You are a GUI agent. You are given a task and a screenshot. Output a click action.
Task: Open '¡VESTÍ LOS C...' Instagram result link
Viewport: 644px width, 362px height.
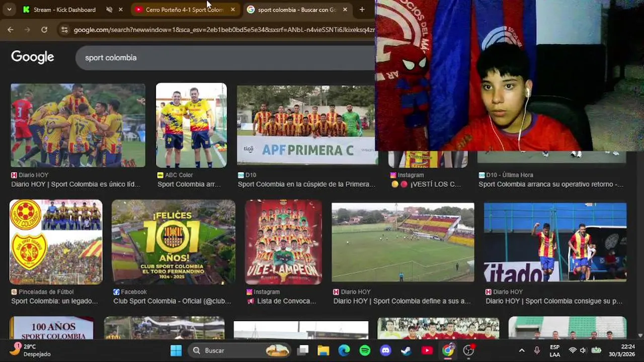[x=426, y=185]
